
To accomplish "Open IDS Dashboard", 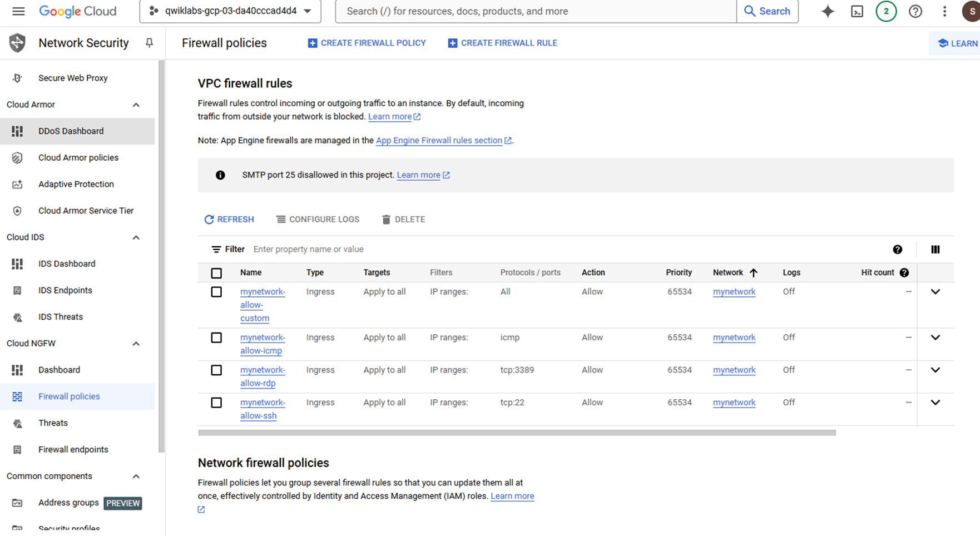I will (77, 264).
